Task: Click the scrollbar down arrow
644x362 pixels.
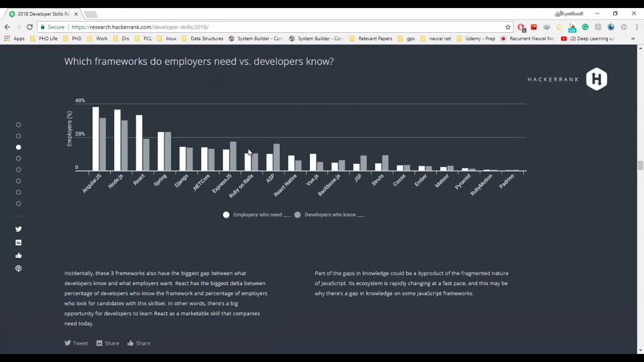Action: (640, 350)
